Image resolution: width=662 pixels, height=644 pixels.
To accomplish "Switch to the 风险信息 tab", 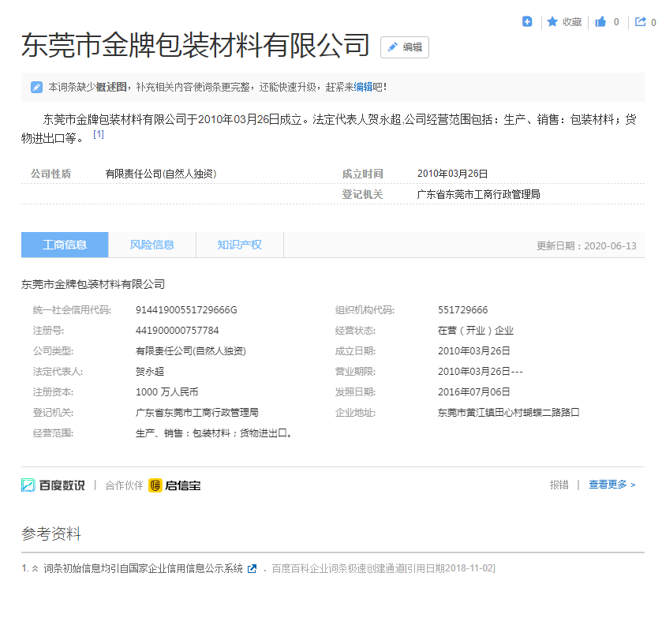I will click(x=152, y=245).
